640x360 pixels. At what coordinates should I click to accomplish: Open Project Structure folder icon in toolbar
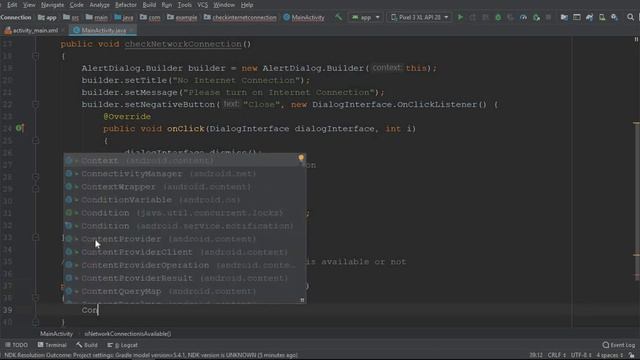point(564,17)
